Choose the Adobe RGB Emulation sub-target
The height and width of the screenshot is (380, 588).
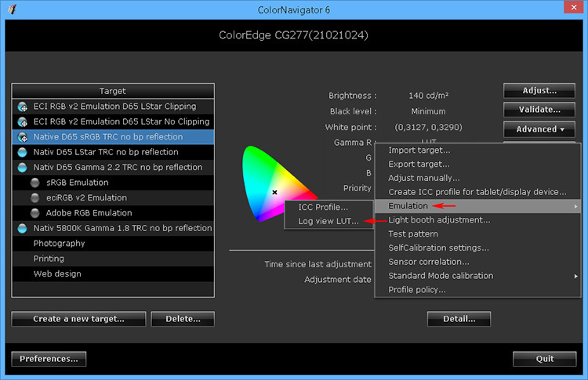click(113, 213)
